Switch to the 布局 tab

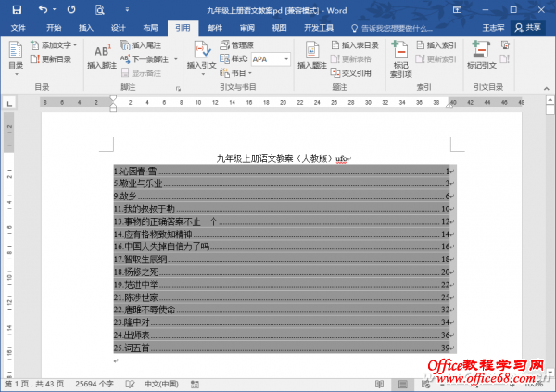(150, 28)
